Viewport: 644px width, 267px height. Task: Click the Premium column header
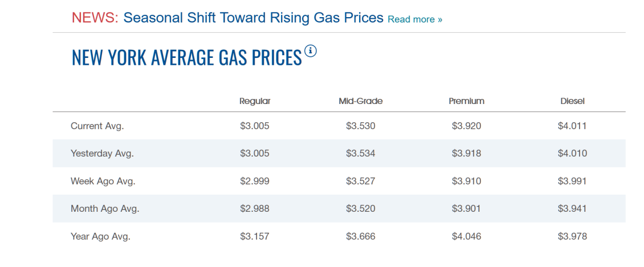(466, 101)
